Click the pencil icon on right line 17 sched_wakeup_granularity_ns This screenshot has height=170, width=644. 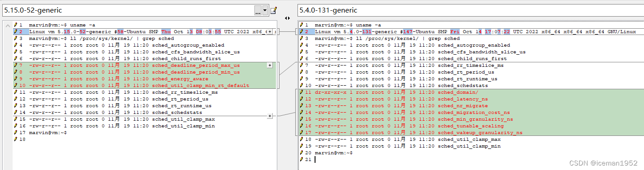click(x=302, y=133)
